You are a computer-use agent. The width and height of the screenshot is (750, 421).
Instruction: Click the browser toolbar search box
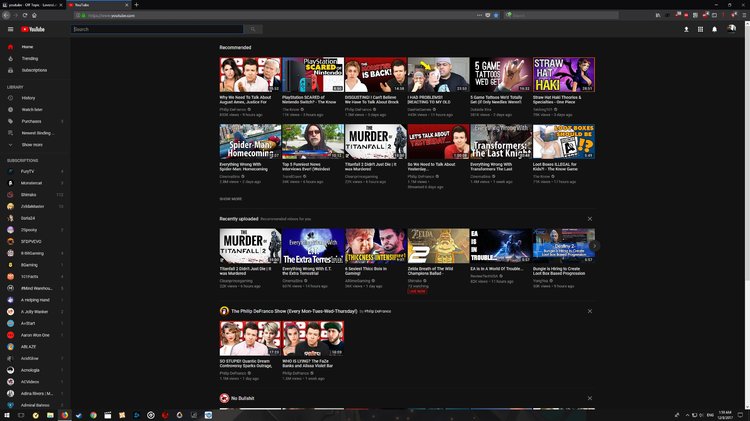coord(562,15)
